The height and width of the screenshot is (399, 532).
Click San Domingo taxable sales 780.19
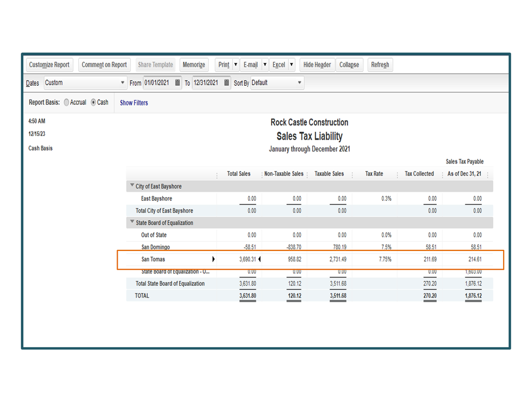point(340,247)
